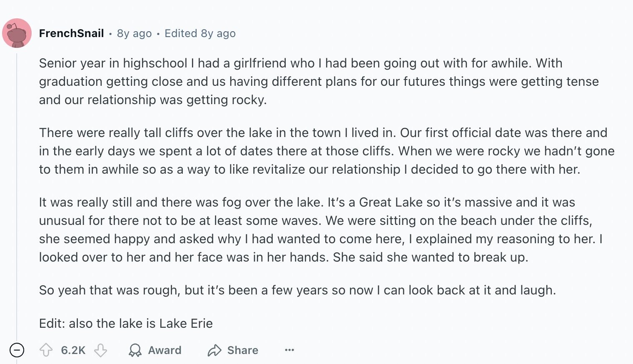Click the Award ribbon icon
This screenshot has width=633, height=364.
(x=135, y=350)
